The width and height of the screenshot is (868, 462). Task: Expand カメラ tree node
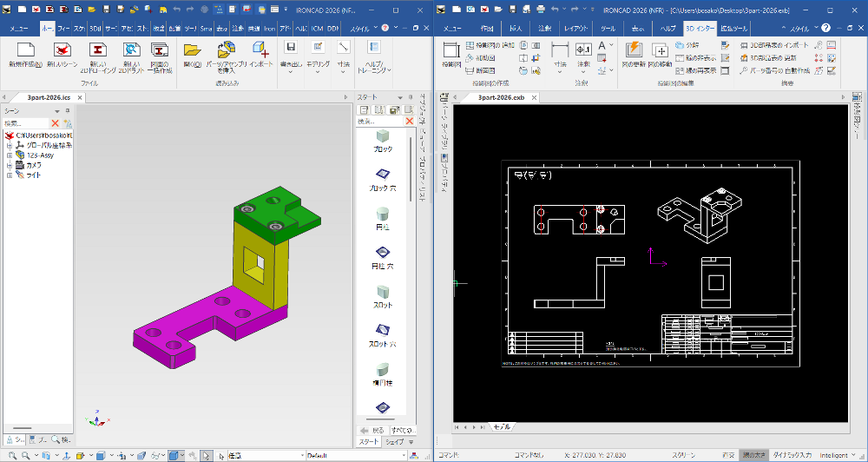pyautogui.click(x=10, y=165)
